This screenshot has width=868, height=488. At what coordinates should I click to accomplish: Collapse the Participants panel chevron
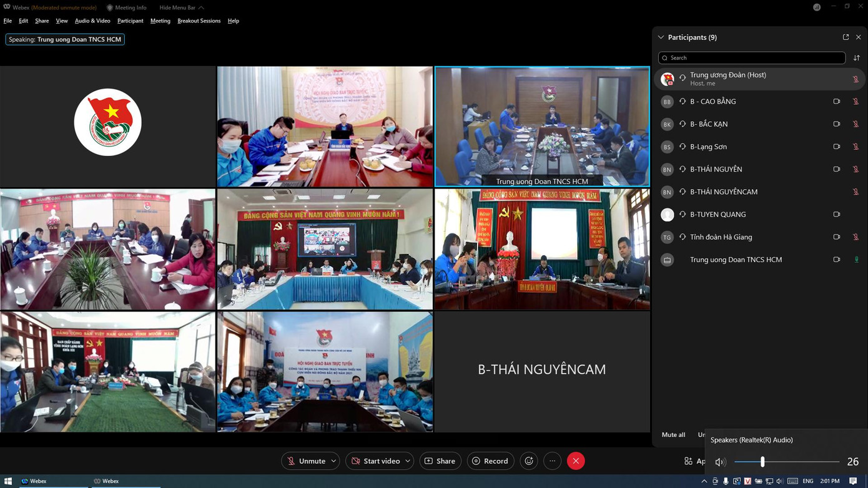tap(661, 37)
